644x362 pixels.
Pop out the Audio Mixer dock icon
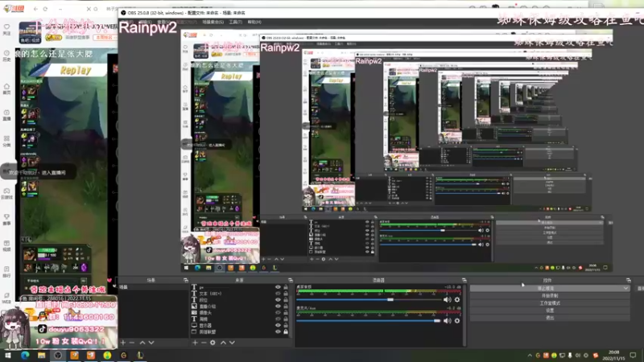464,280
